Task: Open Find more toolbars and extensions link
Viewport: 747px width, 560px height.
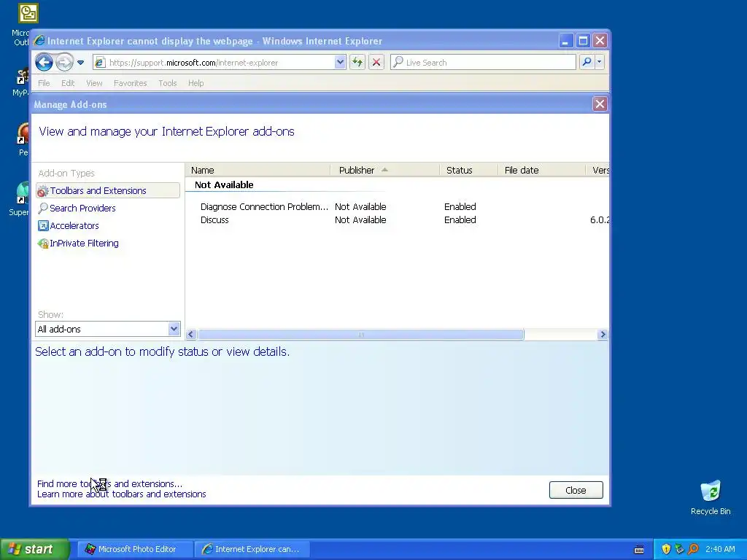Action: coord(109,484)
